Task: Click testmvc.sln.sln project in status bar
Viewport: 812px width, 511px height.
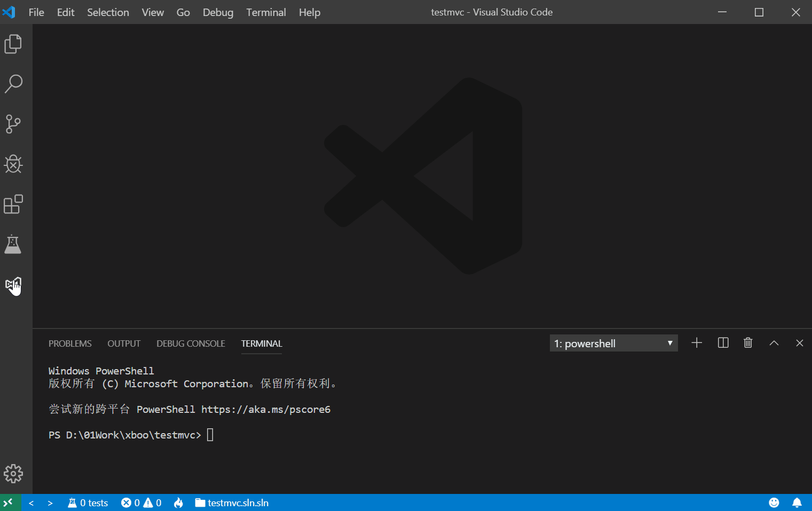Action: [232, 503]
